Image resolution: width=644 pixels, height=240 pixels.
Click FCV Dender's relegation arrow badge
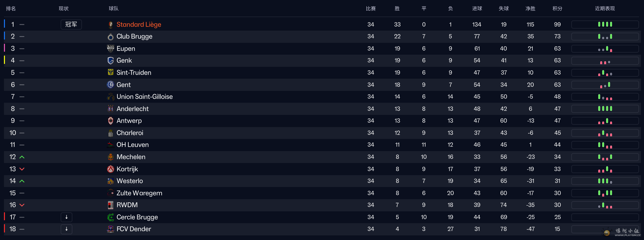[67, 229]
